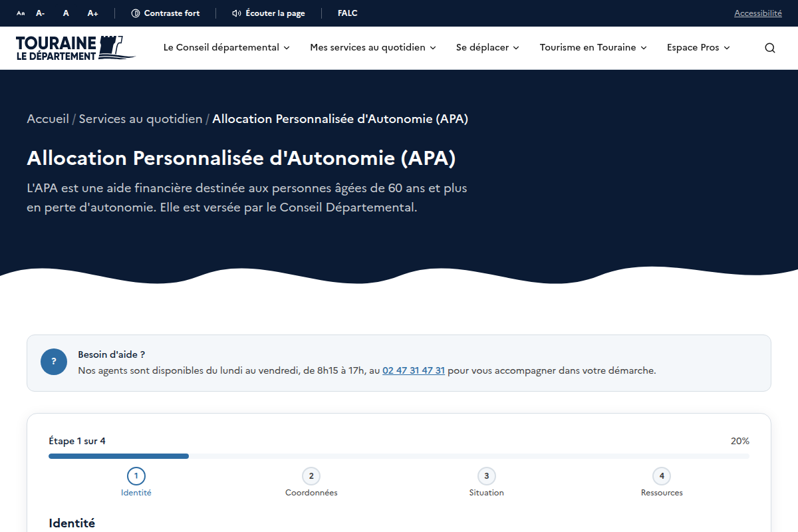This screenshot has width=798, height=532.
Task: Expand Espace Pros menu
Action: pos(698,48)
